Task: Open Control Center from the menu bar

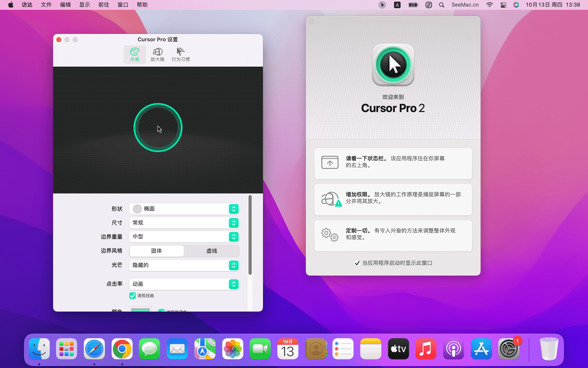Action: (503, 5)
